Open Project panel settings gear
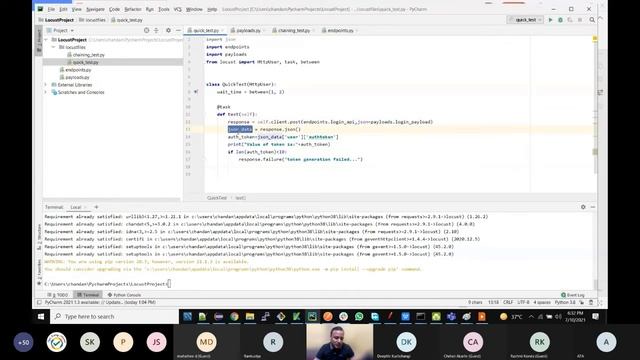 168,30
